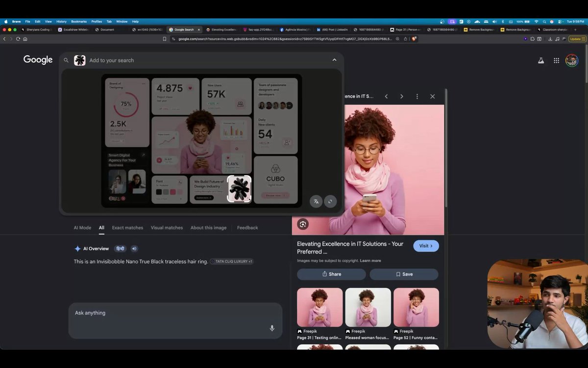Image resolution: width=588 pixels, height=368 pixels.
Task: Switch to AI Mode tab
Action: click(x=82, y=228)
